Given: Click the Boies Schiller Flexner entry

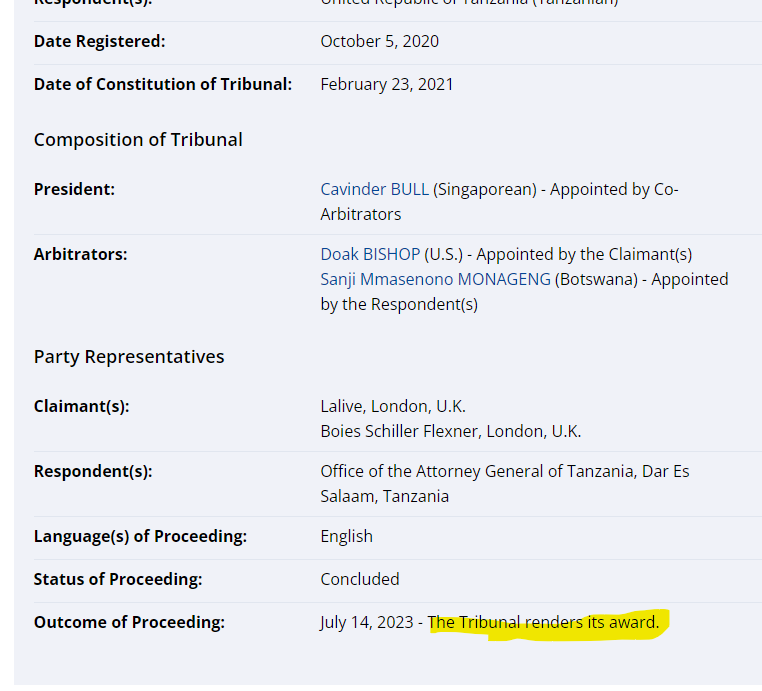Looking at the screenshot, I should point(450,432).
